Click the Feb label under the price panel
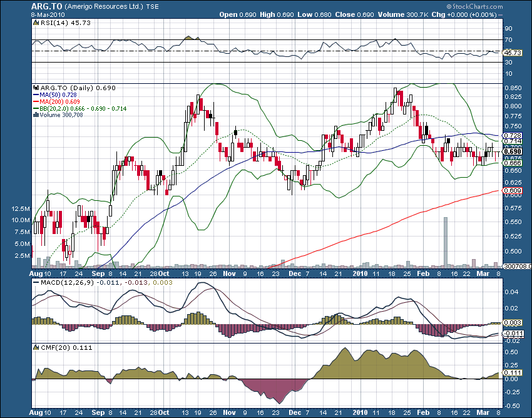The image size is (532, 418). pos(423,274)
